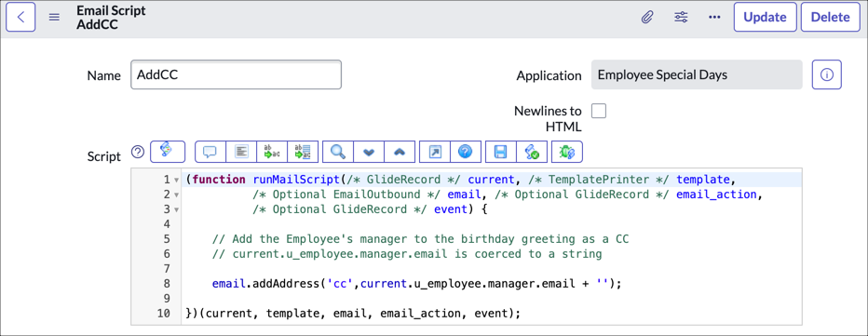Click the back arrow button

[20, 17]
